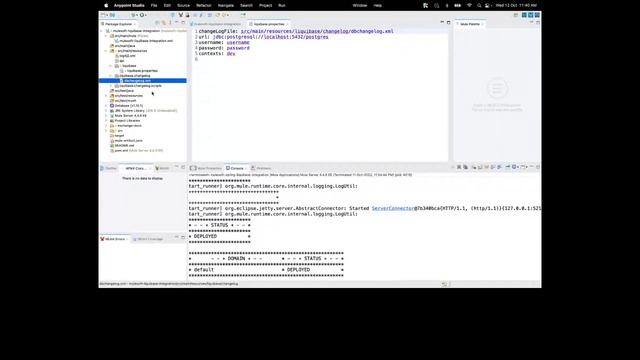
Task: Click the New file toolbar icon
Action: click(x=103, y=15)
